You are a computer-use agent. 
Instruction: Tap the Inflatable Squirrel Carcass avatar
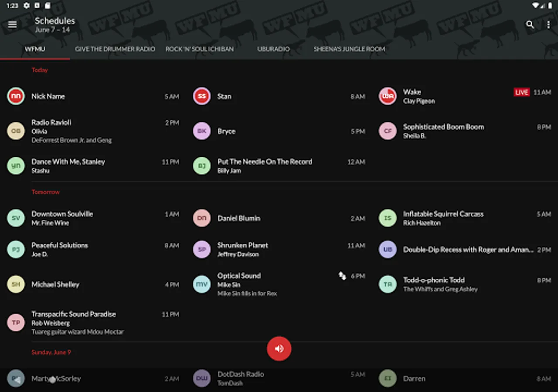click(388, 218)
